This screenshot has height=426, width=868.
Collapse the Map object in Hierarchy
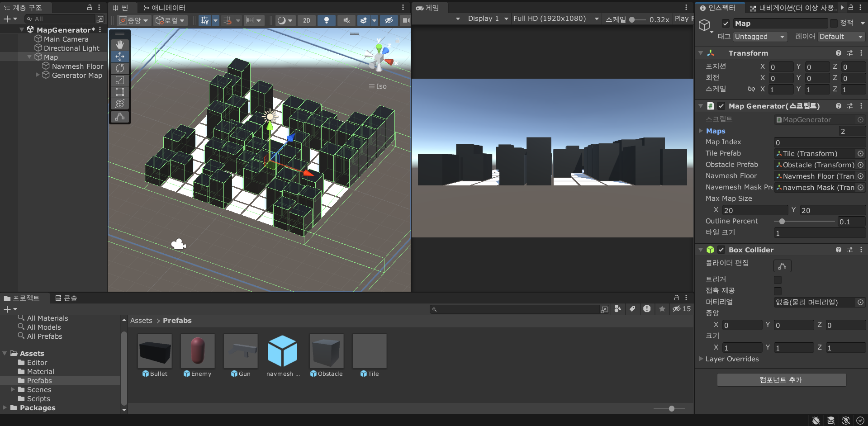[x=29, y=57]
